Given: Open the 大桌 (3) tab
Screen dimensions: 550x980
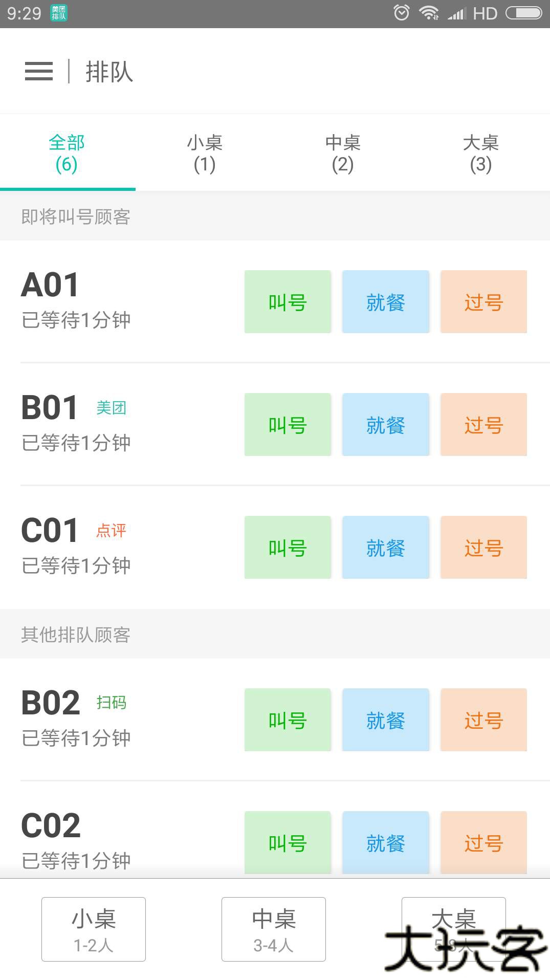Looking at the screenshot, I should [x=481, y=153].
